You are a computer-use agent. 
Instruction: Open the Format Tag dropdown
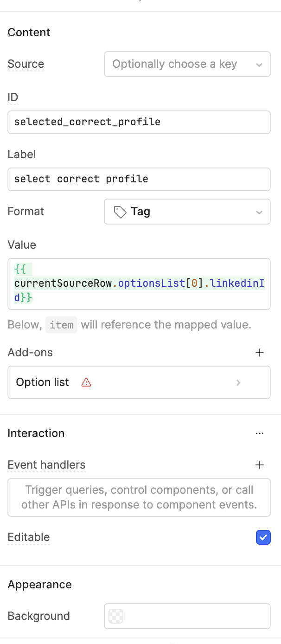tap(187, 212)
